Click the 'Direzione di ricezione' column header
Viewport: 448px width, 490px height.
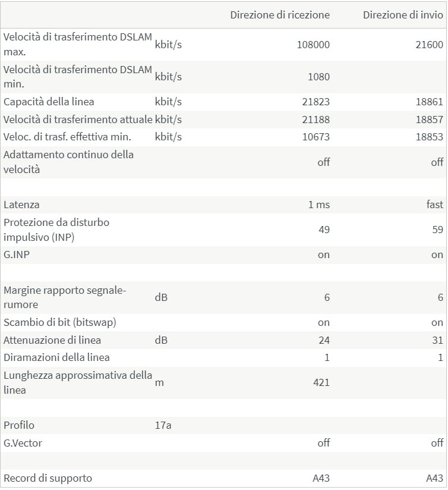(x=279, y=15)
